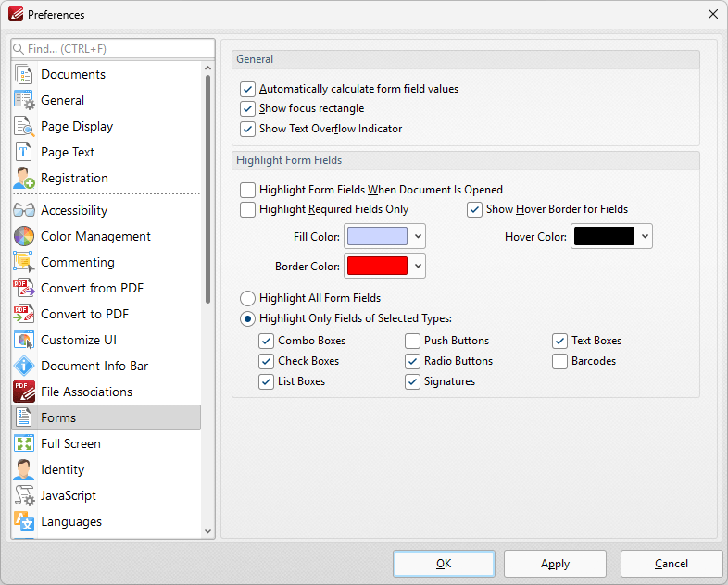Toggle Show Text Overflow Indicator
728x585 pixels.
click(247, 129)
